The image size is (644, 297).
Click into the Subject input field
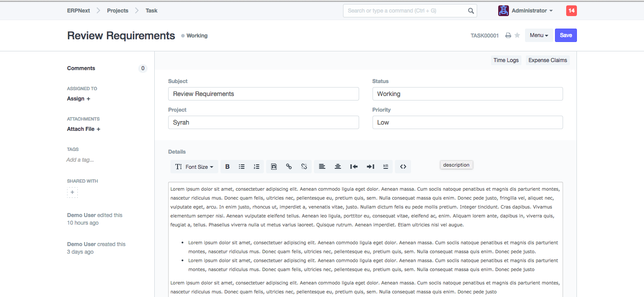point(263,94)
